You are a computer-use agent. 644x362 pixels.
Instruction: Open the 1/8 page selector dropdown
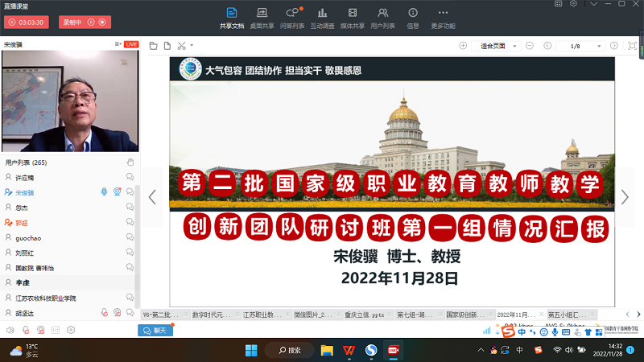point(580,46)
